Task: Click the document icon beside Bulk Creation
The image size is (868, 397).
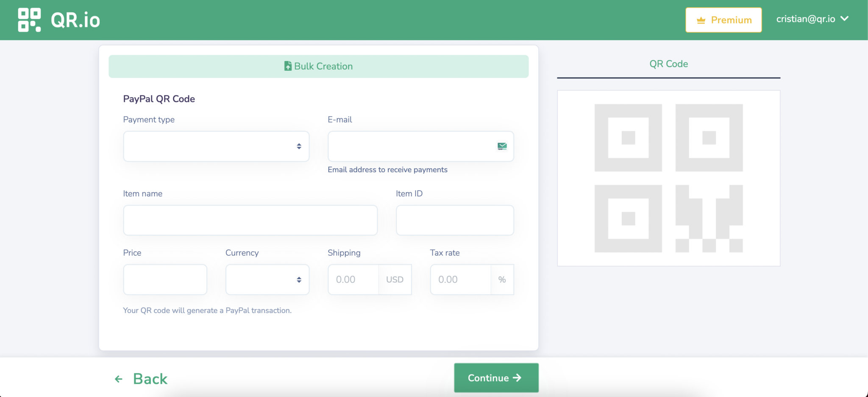Action: point(288,66)
